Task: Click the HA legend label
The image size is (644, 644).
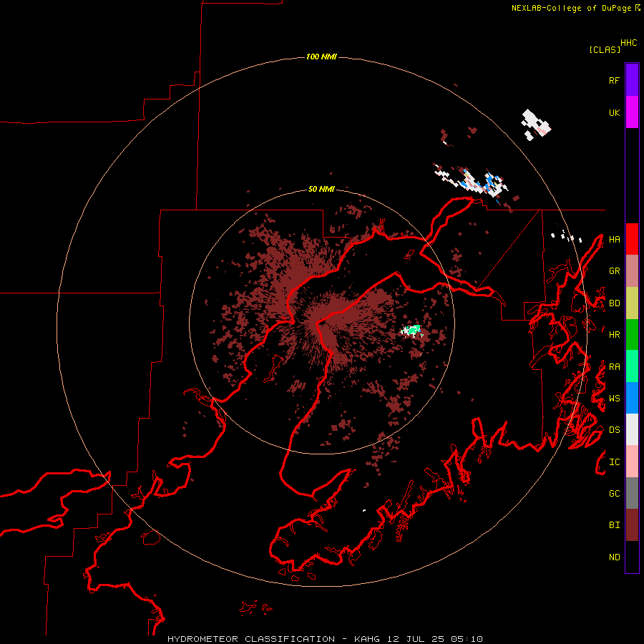Action: 614,239
